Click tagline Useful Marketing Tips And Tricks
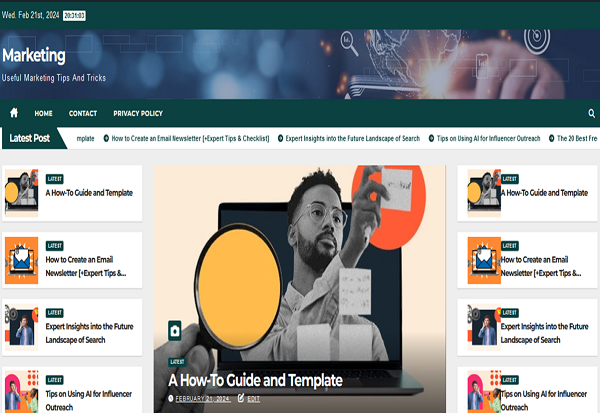Viewport: 600px width, 413px height. click(54, 78)
